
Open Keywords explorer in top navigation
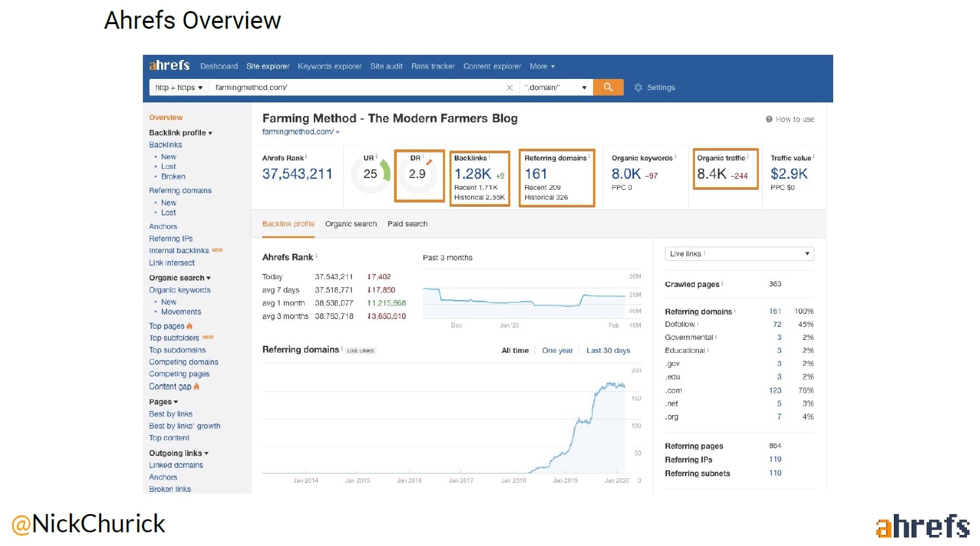329,67
